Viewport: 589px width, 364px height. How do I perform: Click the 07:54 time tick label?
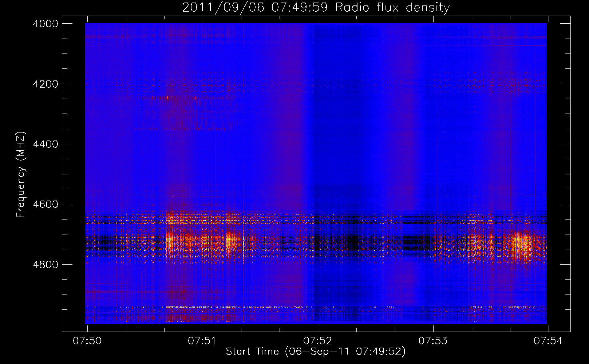pos(548,341)
